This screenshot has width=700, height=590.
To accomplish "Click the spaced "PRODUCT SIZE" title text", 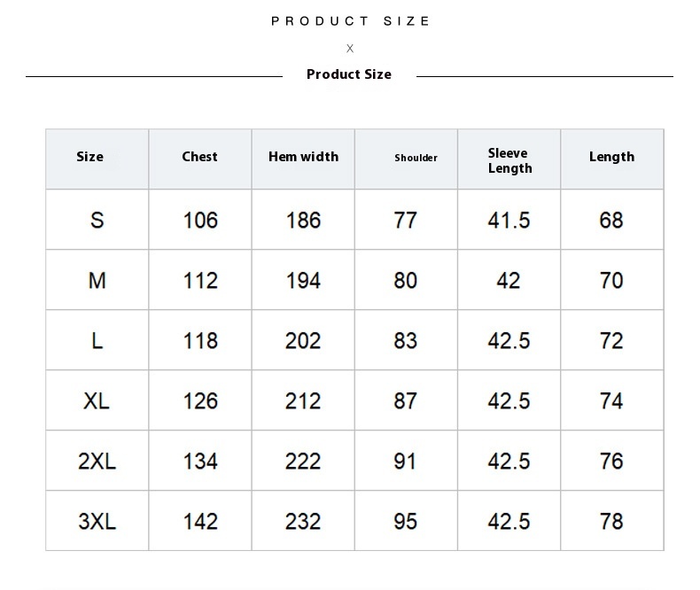I will coord(350,21).
